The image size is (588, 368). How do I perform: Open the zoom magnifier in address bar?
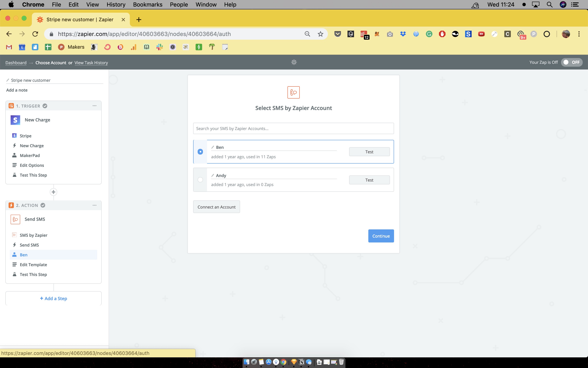click(x=307, y=34)
